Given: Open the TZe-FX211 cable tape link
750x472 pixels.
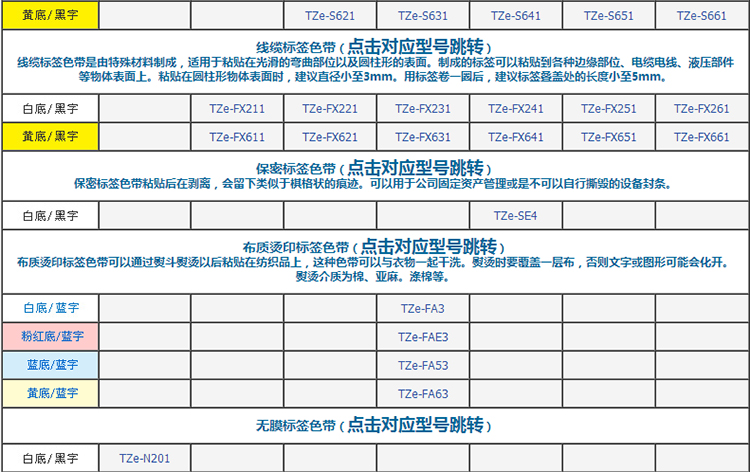Looking at the screenshot, I should (237, 109).
